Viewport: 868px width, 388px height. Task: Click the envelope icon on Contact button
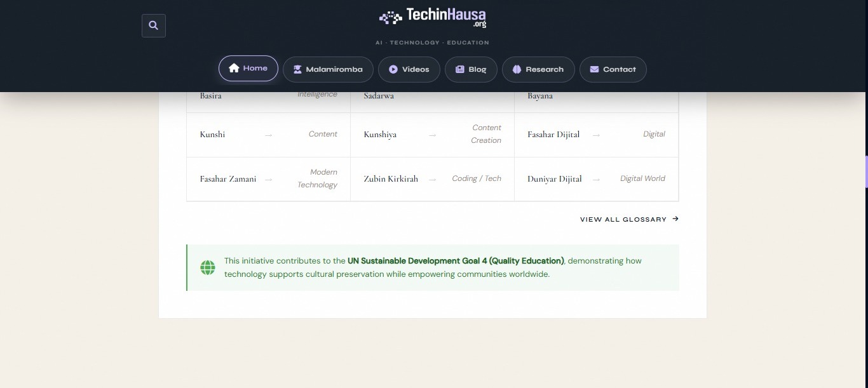coord(594,69)
